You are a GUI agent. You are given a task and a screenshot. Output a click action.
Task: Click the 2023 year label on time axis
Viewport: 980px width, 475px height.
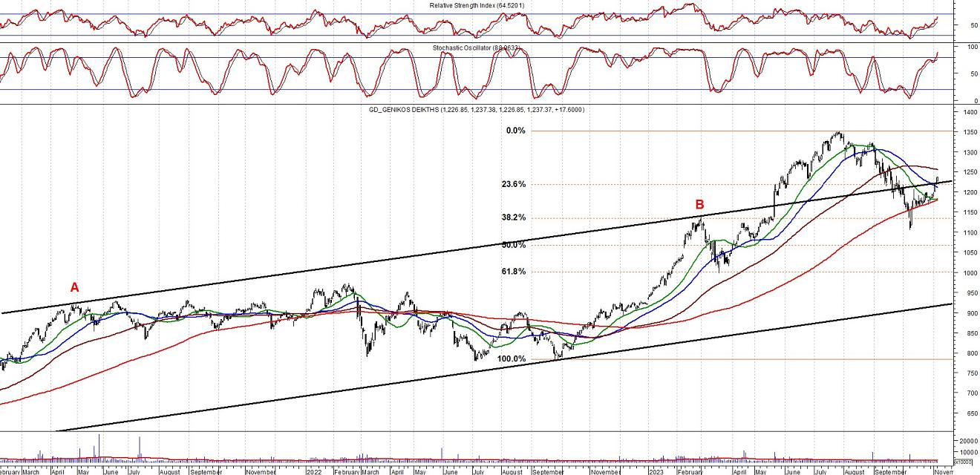(x=656, y=471)
